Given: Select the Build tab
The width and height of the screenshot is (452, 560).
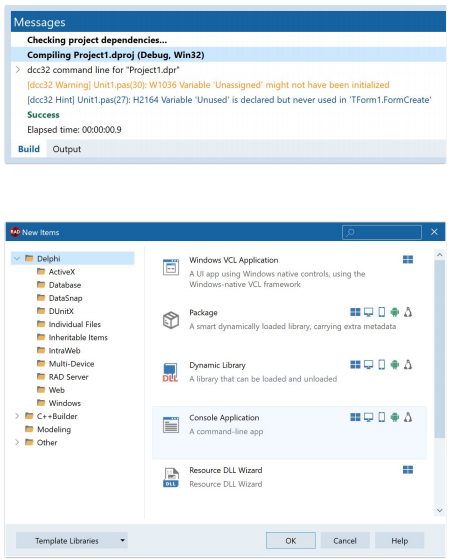Looking at the screenshot, I should coord(29,149).
